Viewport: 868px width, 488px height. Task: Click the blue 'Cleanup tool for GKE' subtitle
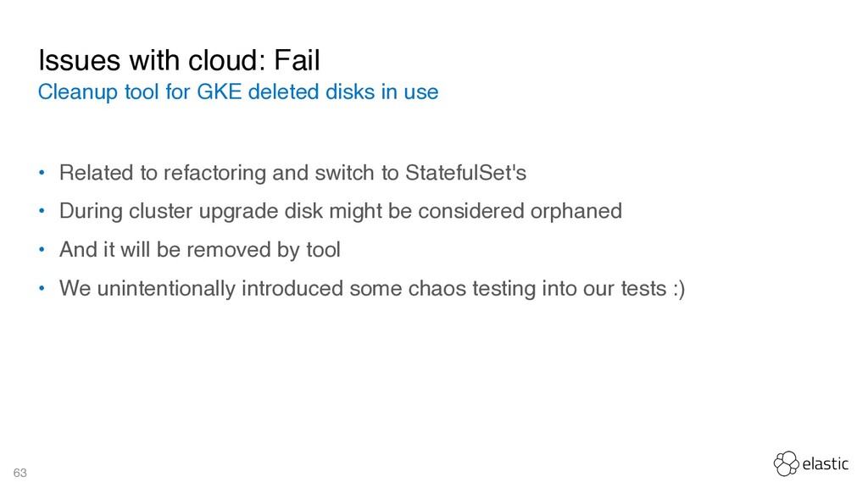tap(238, 91)
